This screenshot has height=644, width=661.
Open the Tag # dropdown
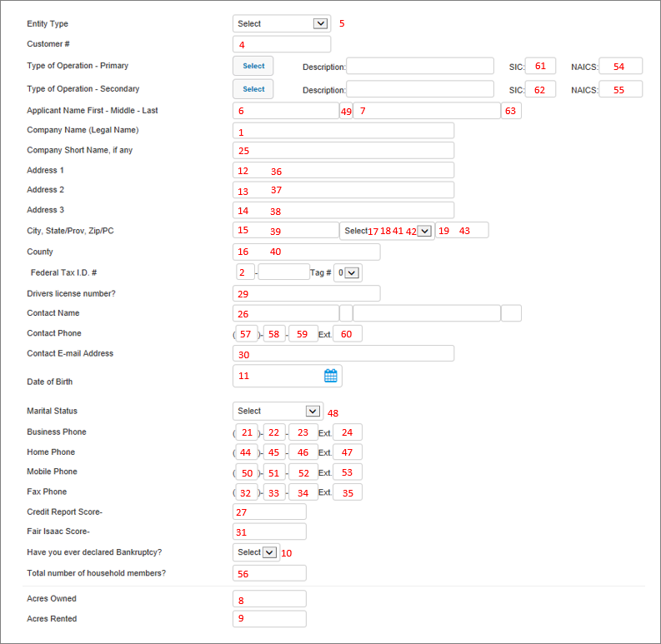[348, 272]
